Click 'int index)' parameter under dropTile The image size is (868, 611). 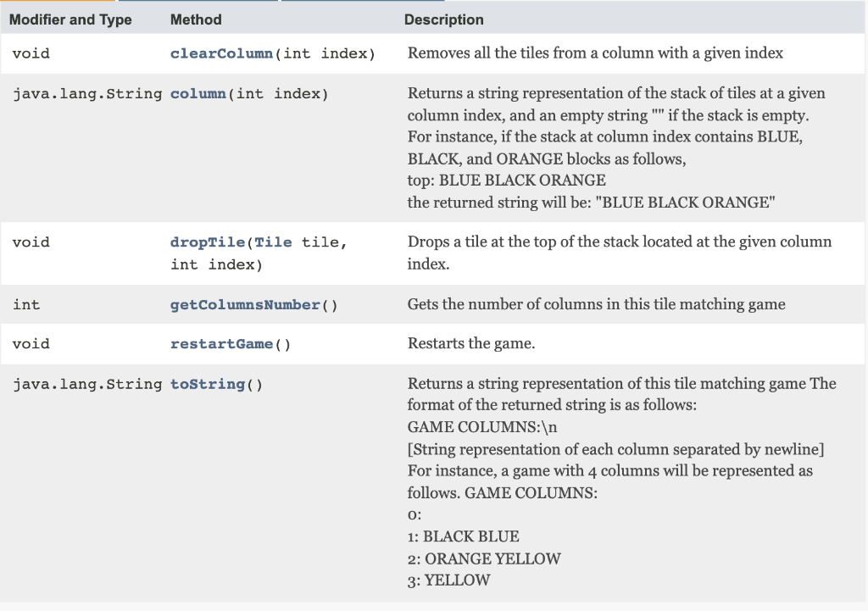pyautogui.click(x=216, y=265)
